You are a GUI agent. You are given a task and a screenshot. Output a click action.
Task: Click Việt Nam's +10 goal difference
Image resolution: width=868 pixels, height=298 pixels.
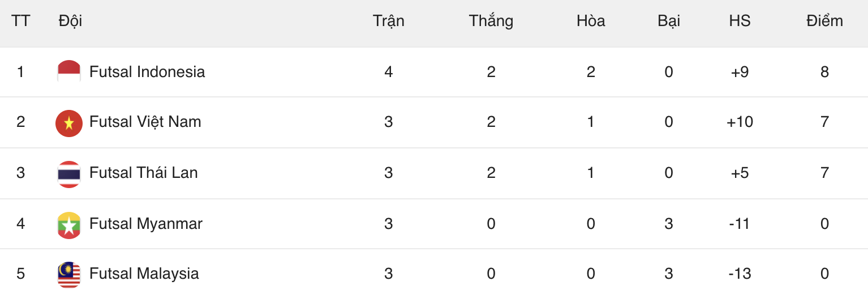pos(740,122)
